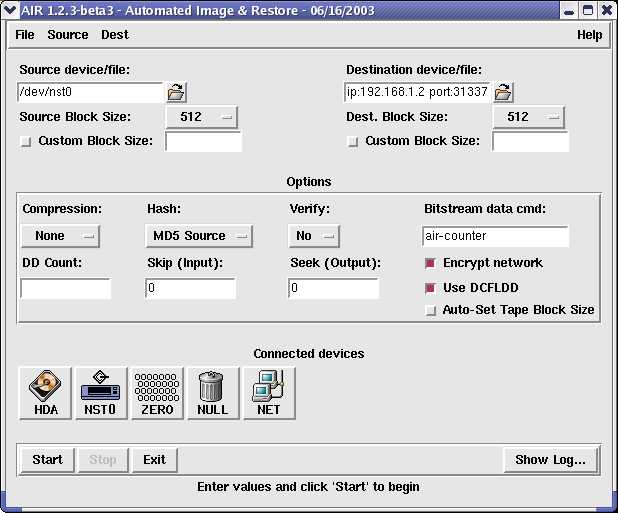Expand the Compression dropdown set to None
Screen dimensions: 618x513
[60, 236]
